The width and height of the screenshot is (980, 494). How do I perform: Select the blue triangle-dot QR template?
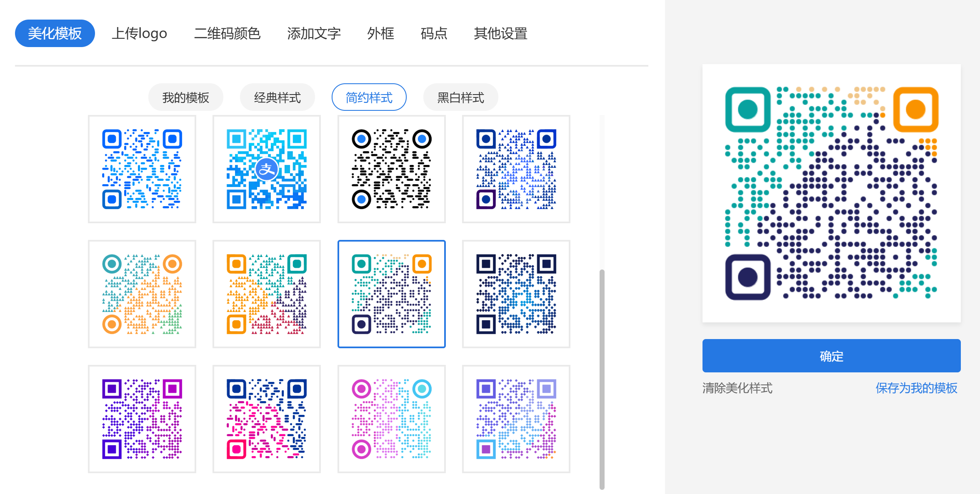click(x=516, y=169)
